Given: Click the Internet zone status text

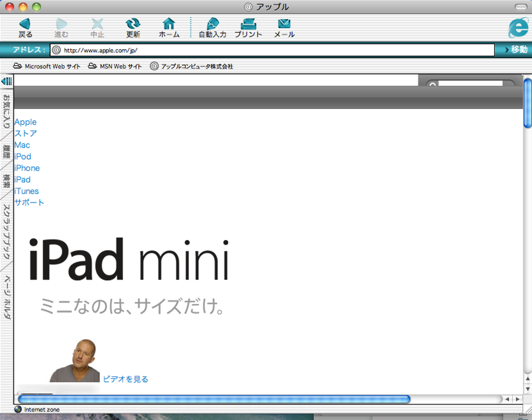Looking at the screenshot, I should click(42, 410).
